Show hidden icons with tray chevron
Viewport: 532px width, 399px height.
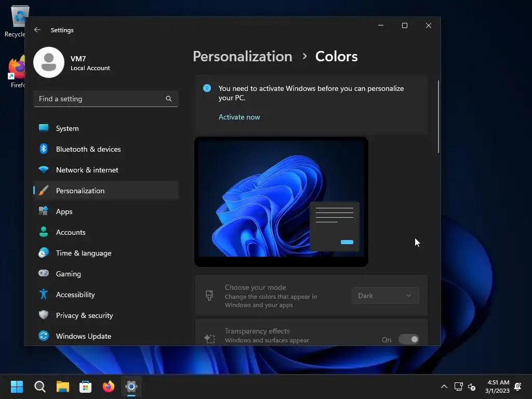pos(444,387)
